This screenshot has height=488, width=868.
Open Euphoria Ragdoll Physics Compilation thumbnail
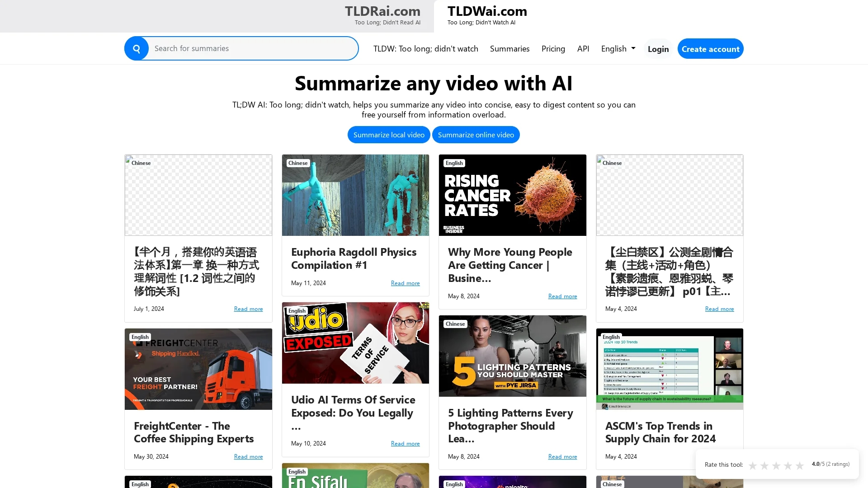coord(355,195)
